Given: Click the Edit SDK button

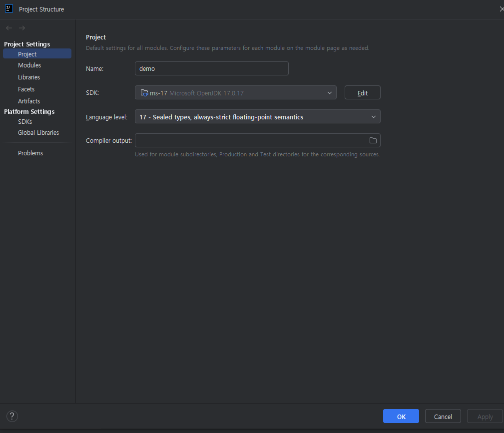Looking at the screenshot, I should click(x=363, y=92).
